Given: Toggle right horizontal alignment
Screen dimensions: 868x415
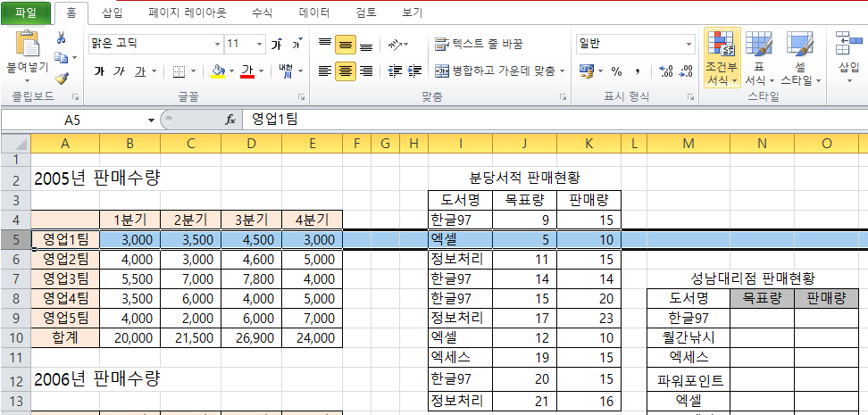Looking at the screenshot, I should 366,71.
